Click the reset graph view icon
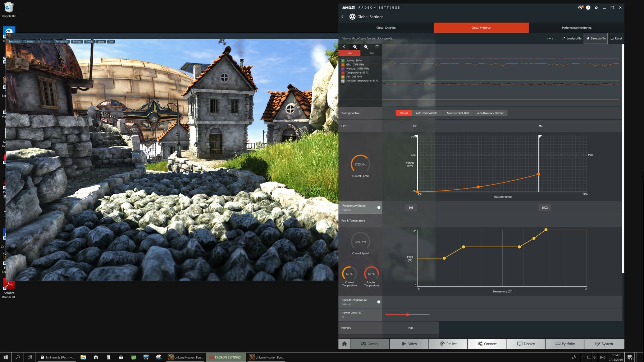The image size is (644, 362). coord(377,47)
